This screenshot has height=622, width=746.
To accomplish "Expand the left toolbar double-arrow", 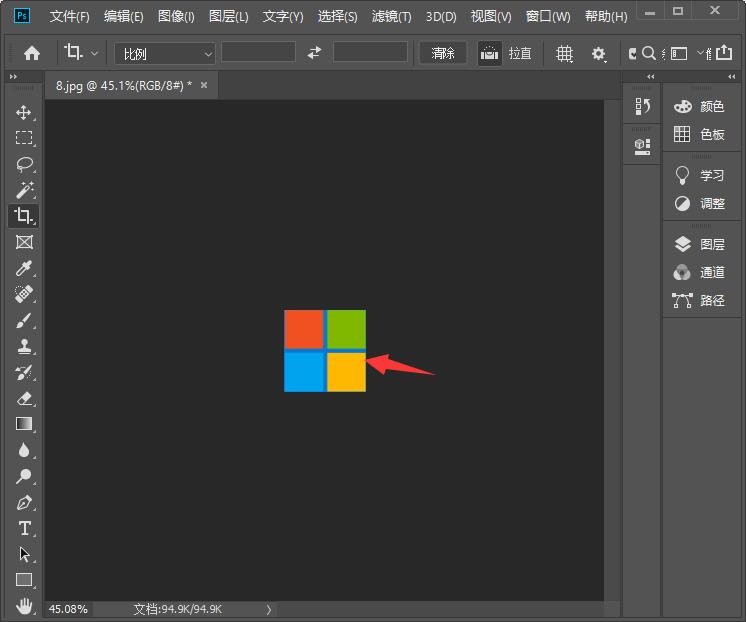I will pyautogui.click(x=13, y=77).
